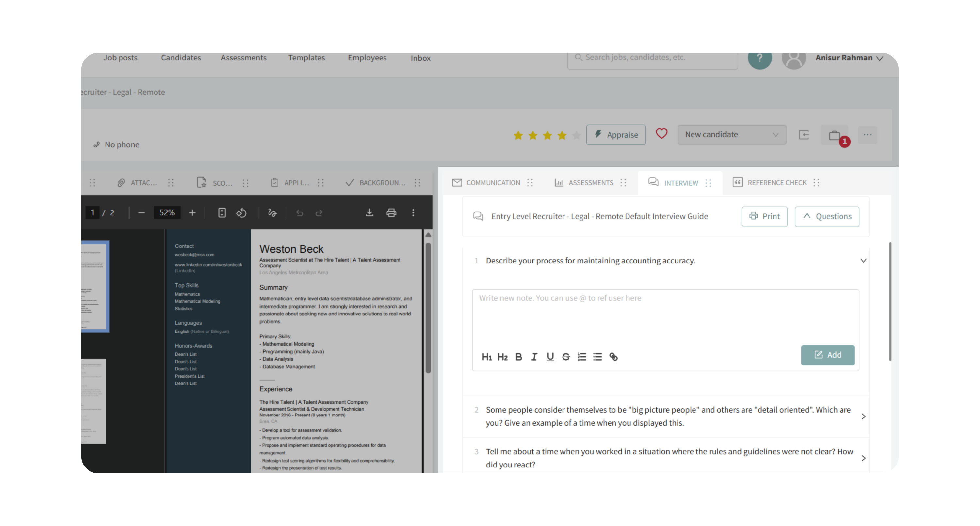Insert a link in the note editor

613,357
